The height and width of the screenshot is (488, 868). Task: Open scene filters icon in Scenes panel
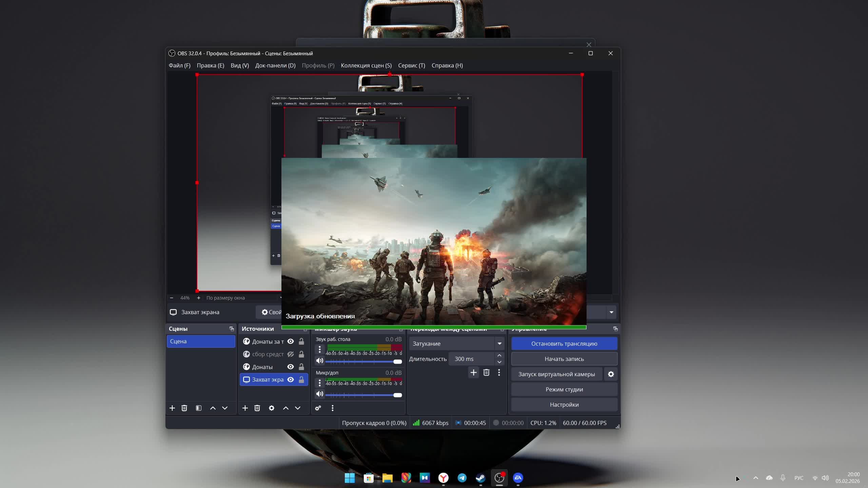(x=199, y=408)
